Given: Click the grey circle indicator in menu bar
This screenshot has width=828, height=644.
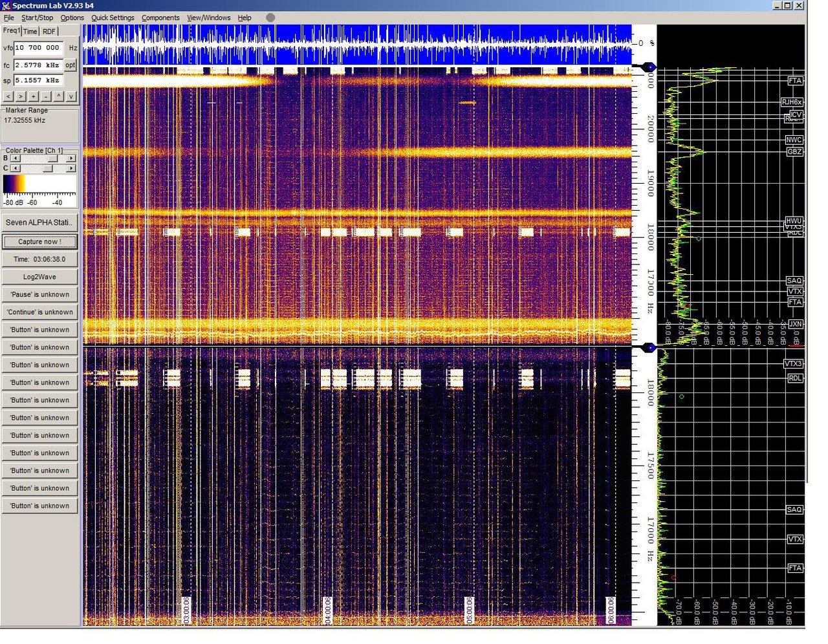Looking at the screenshot, I should (270, 17).
